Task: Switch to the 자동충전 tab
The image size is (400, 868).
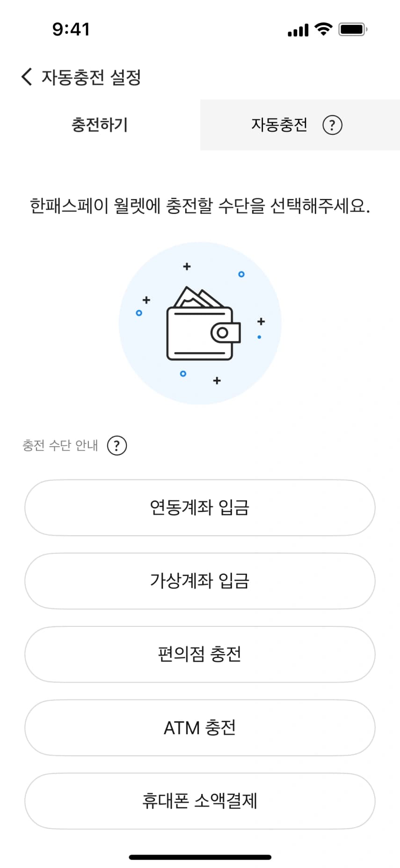Action: pyautogui.click(x=279, y=125)
